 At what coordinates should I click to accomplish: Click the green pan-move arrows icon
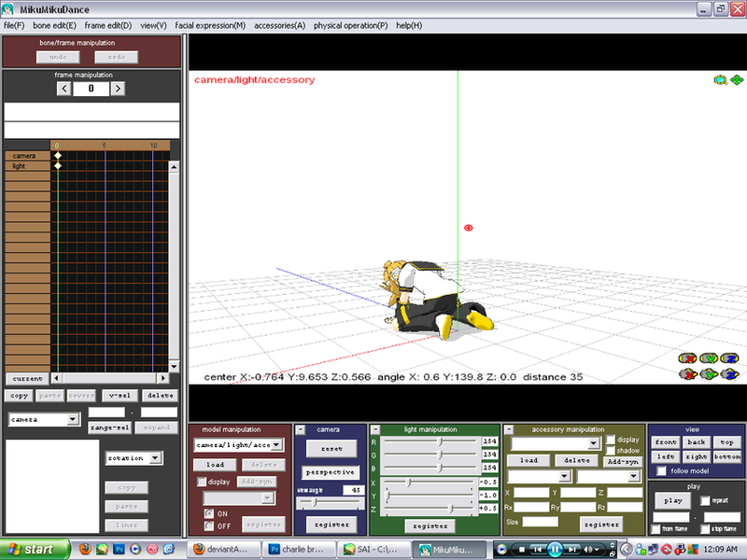pyautogui.click(x=737, y=80)
